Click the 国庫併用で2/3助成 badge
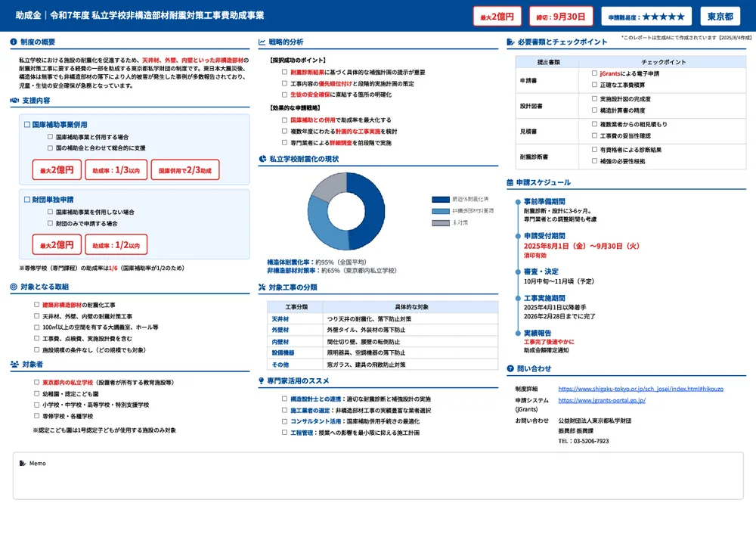The height and width of the screenshot is (534, 756). click(185, 169)
